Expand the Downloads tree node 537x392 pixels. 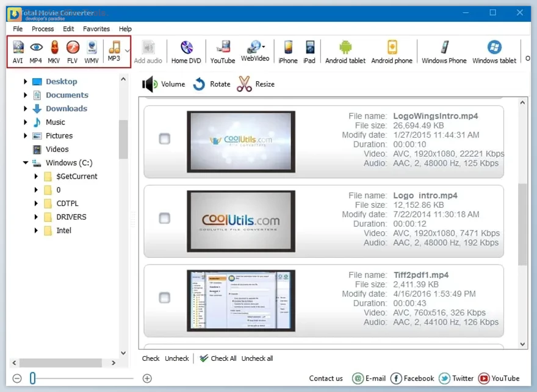26,109
